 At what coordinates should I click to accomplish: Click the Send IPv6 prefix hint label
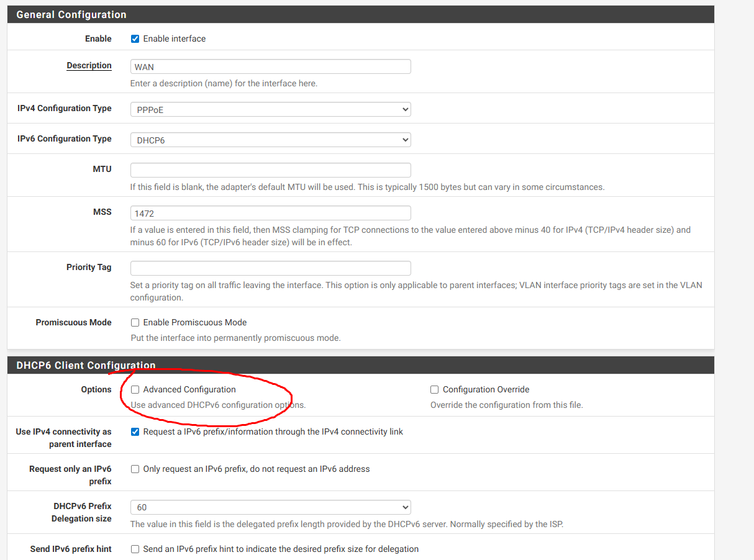(x=71, y=549)
